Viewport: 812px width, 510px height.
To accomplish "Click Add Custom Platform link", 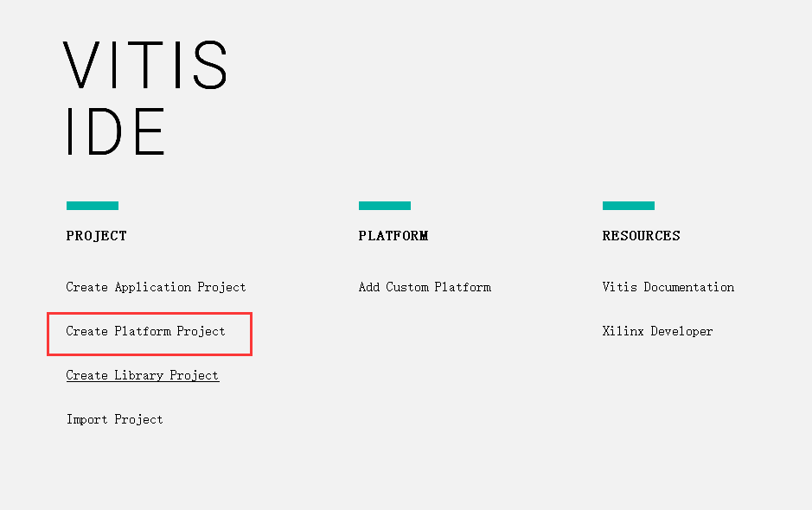I will tap(425, 287).
